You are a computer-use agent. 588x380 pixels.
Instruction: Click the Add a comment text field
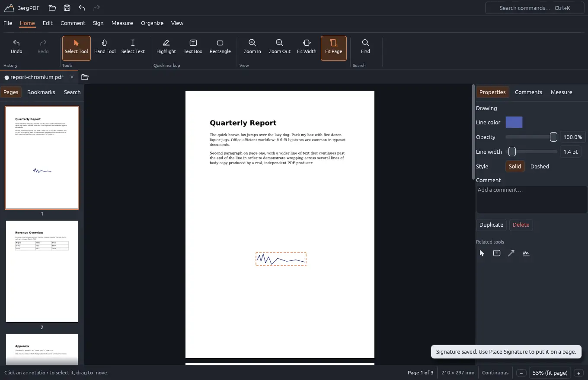tap(532, 199)
